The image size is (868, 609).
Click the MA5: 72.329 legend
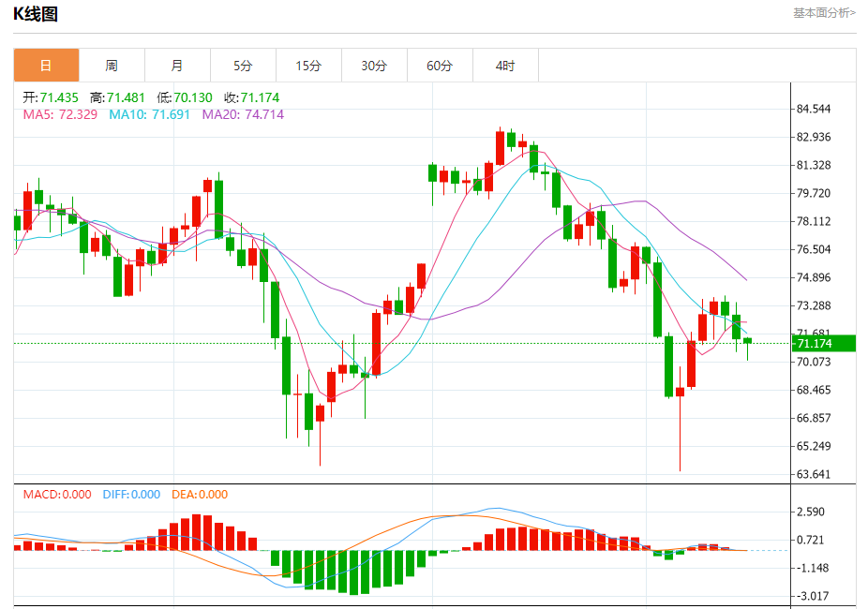click(60, 114)
